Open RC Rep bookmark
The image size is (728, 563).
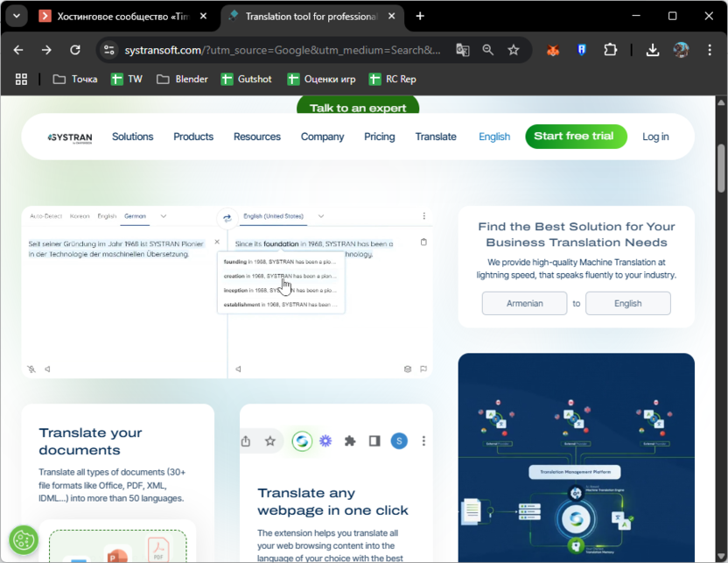tap(393, 79)
